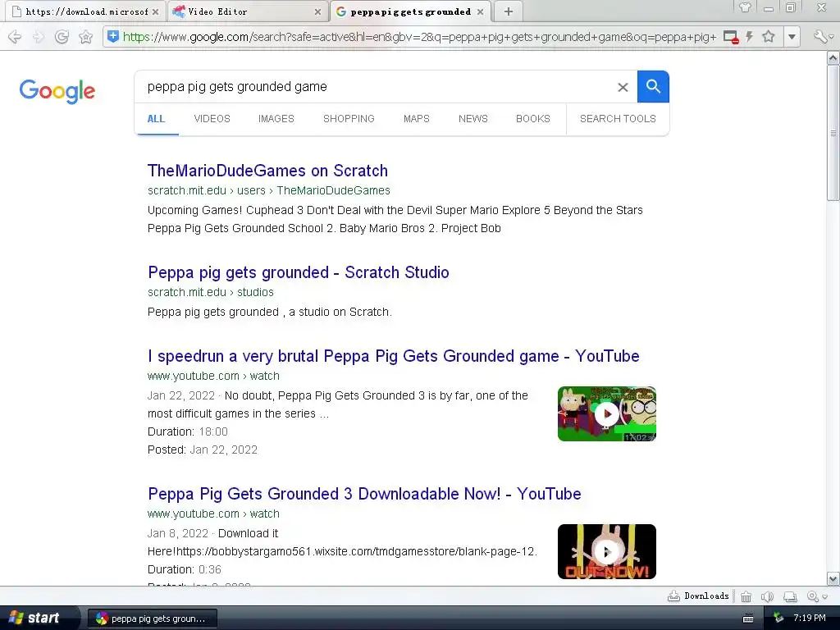840x630 pixels.
Task: Open TheMarioDudeGames on Scratch result
Action: (268, 171)
